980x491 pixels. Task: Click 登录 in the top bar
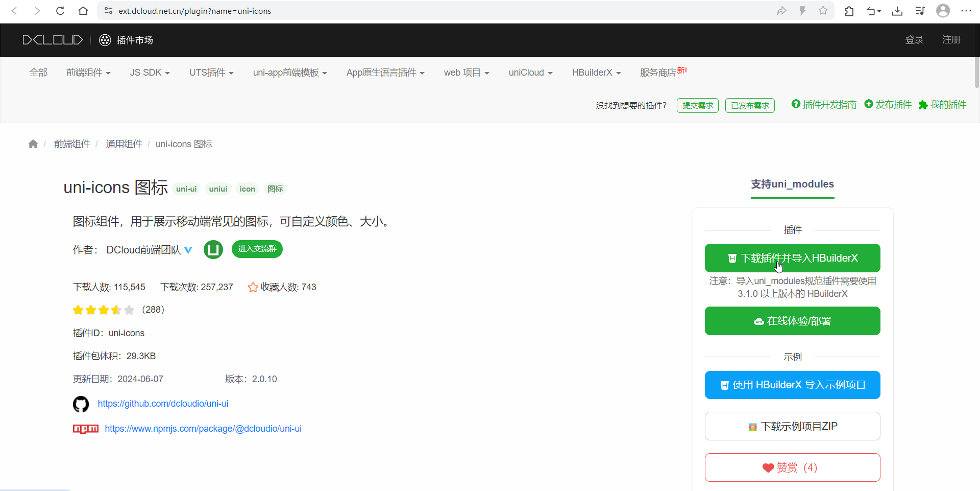914,40
